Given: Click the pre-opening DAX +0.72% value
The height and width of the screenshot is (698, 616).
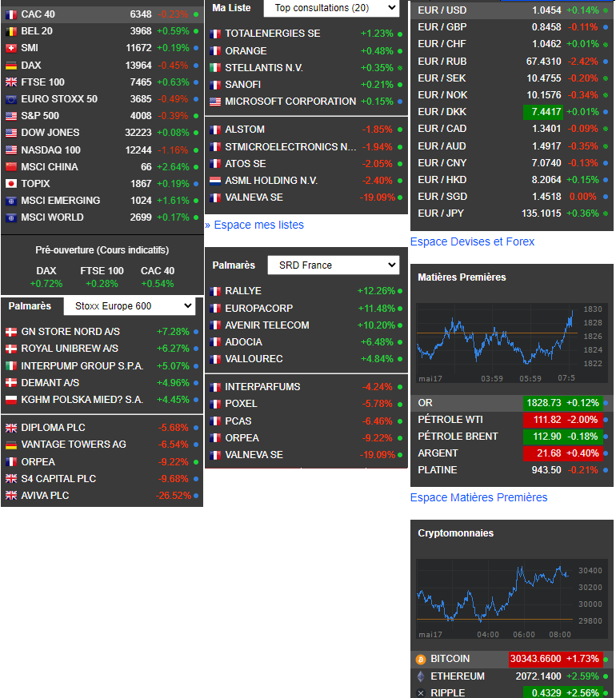Looking at the screenshot, I should tap(46, 284).
